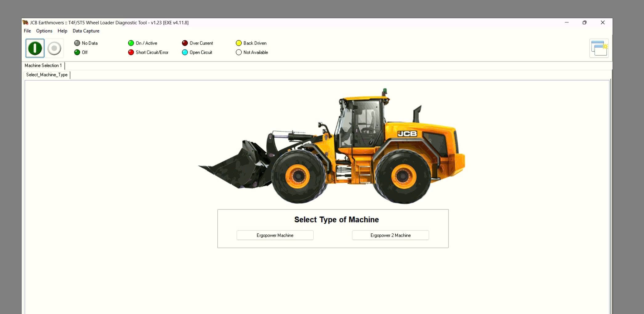Open the Help menu
644x314 pixels.
pyautogui.click(x=62, y=31)
